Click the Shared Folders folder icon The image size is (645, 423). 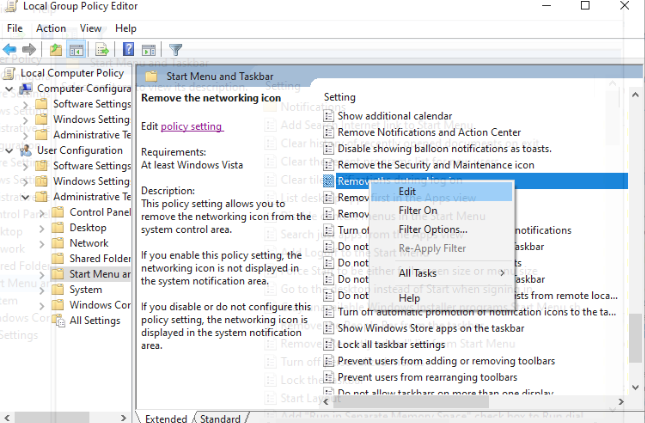tap(58, 258)
